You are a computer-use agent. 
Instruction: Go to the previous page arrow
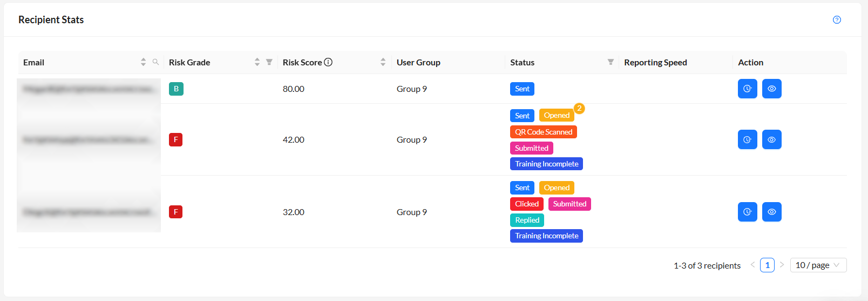tap(752, 265)
